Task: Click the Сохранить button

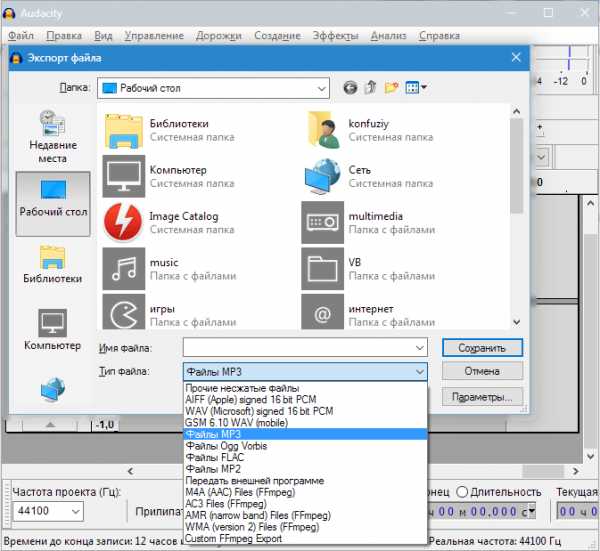Action: pyautogui.click(x=482, y=348)
